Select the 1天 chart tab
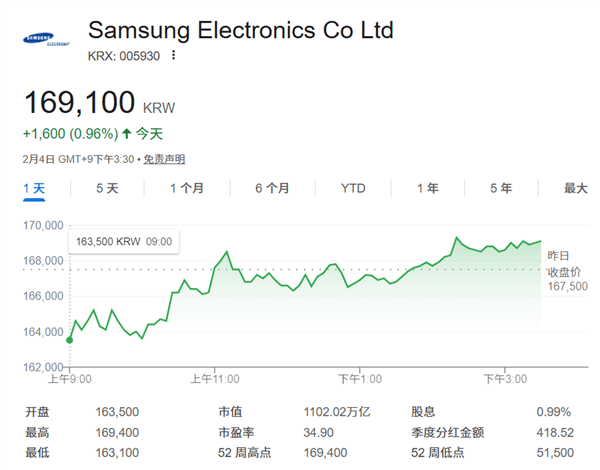Viewport: 600px width, 470px height. click(x=34, y=188)
